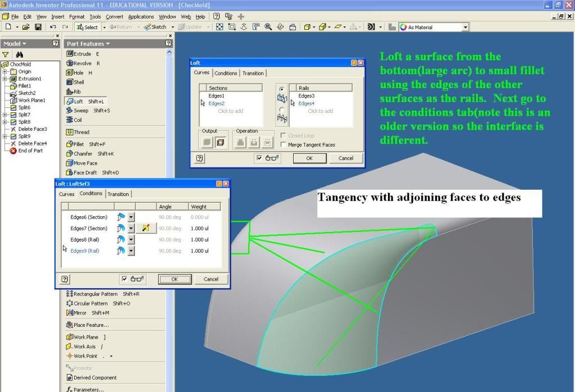Enable the Merge Tangent Faces checkbox
The width and height of the screenshot is (575, 392).
tap(283, 145)
